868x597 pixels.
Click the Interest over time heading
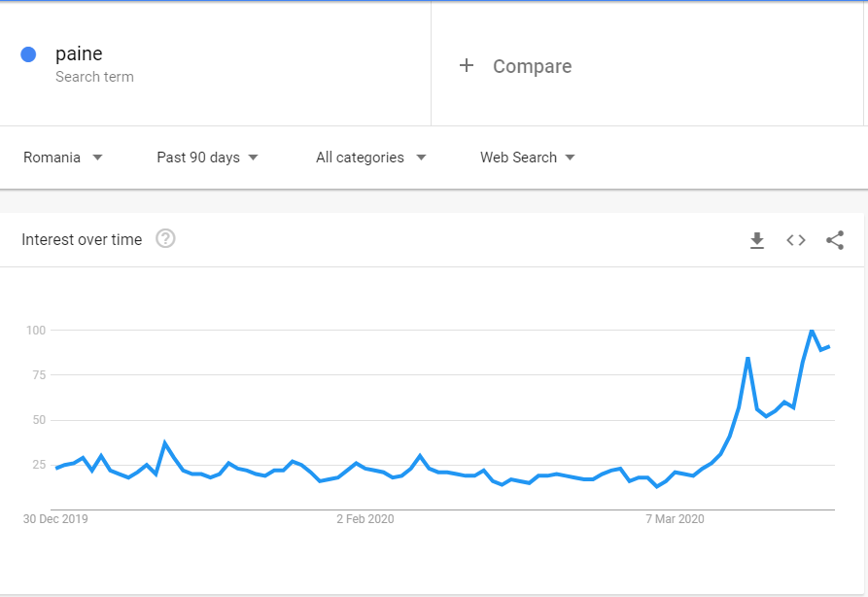[83, 238]
